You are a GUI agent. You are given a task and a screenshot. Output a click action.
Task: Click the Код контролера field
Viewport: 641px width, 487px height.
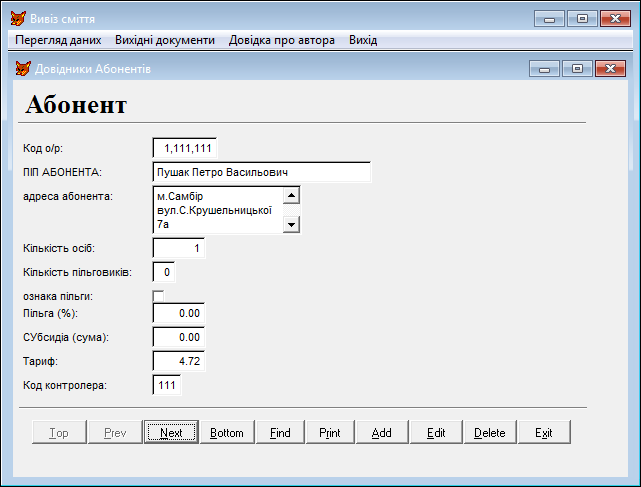click(x=167, y=385)
